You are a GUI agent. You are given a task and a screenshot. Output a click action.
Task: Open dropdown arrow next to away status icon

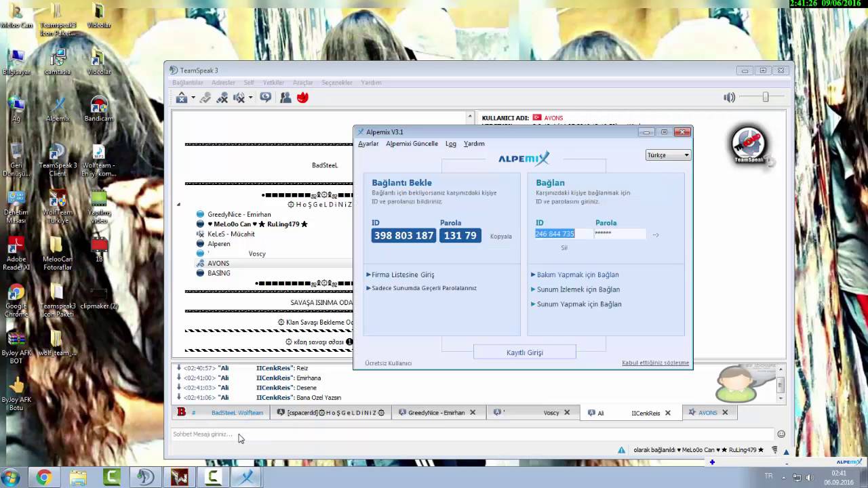pyautogui.click(x=193, y=98)
